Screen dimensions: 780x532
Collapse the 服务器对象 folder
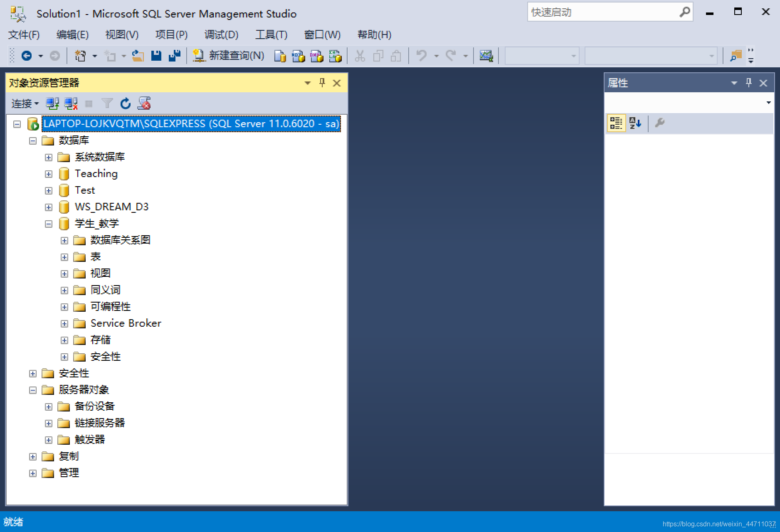pos(33,390)
